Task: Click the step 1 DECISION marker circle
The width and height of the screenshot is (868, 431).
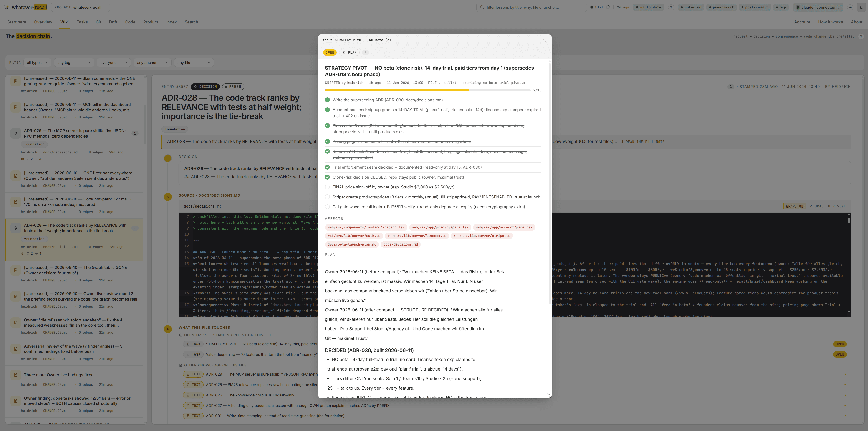Action: point(167,158)
